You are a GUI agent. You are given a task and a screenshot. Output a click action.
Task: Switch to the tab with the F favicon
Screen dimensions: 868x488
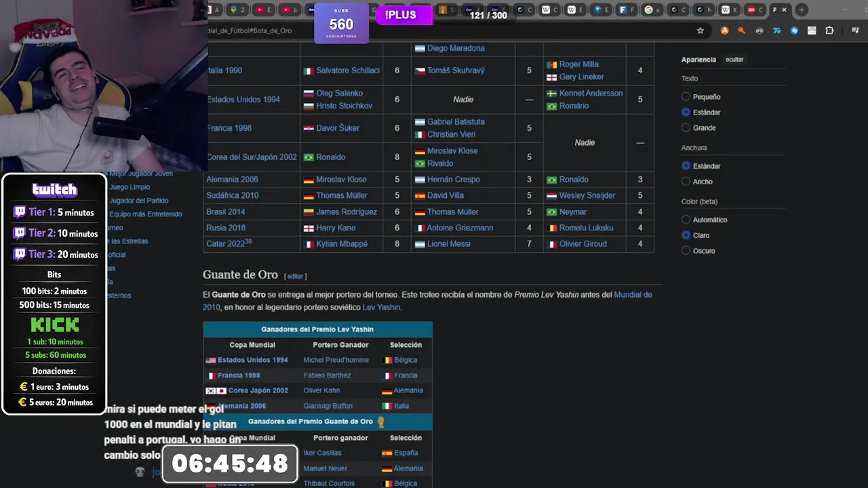[x=627, y=10]
